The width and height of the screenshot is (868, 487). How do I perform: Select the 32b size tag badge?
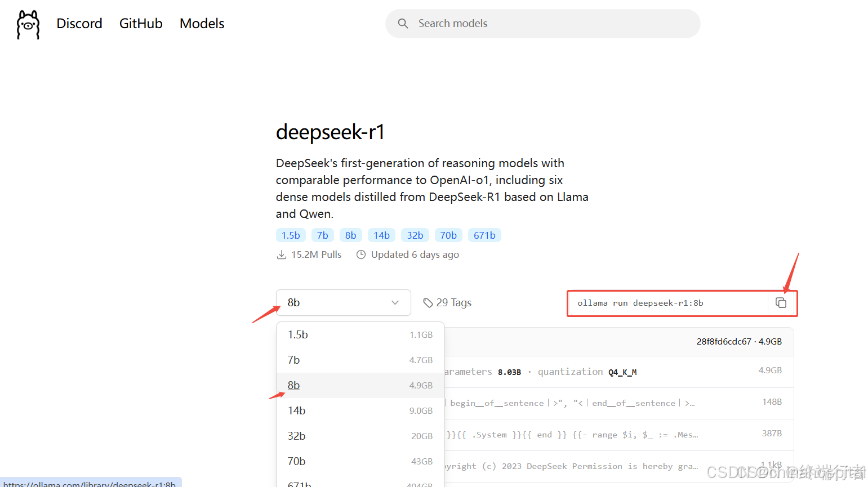415,235
